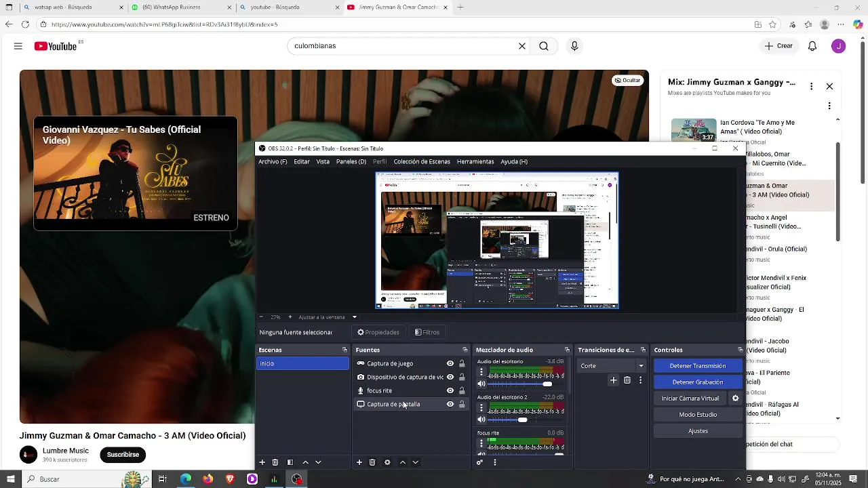Screen dimensions: 868x488
Task: Toggle visibility of Captura de juego source
Action: pyautogui.click(x=450, y=363)
